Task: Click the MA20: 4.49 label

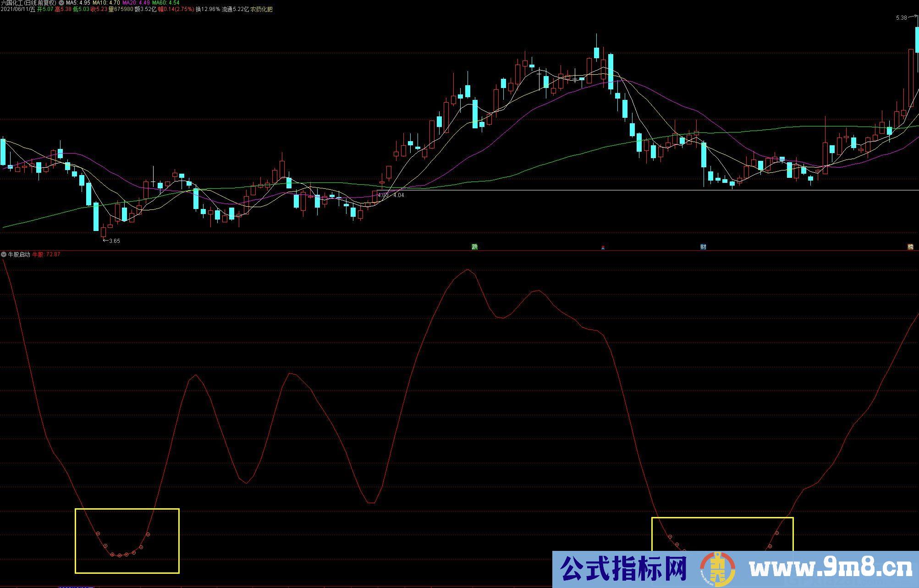Action: tap(136, 3)
